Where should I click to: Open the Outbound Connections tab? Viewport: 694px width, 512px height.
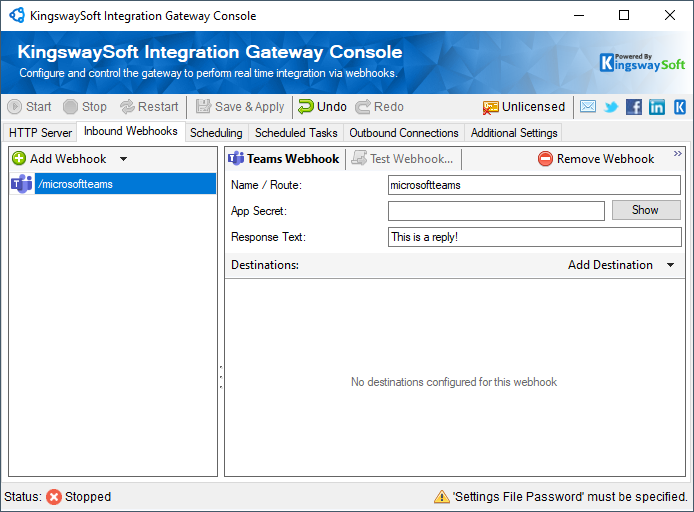click(404, 133)
